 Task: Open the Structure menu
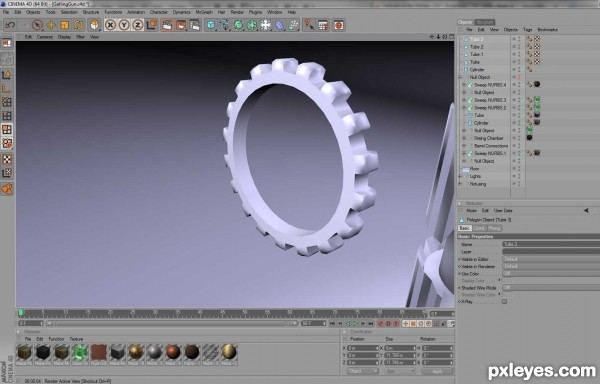pyautogui.click(x=91, y=12)
